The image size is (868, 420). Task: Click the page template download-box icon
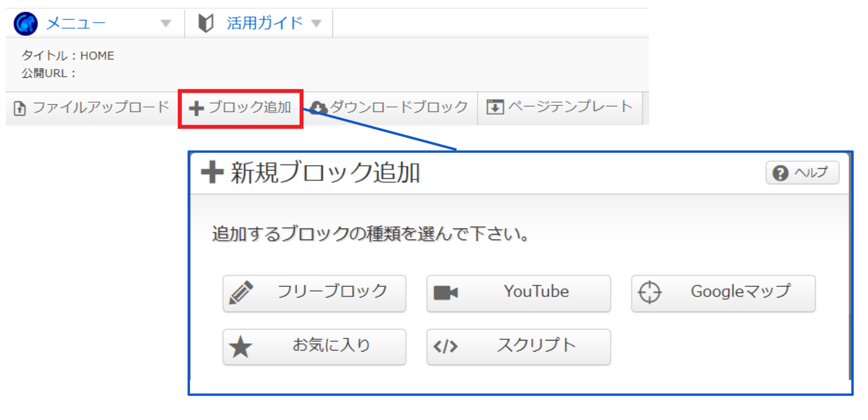click(495, 107)
